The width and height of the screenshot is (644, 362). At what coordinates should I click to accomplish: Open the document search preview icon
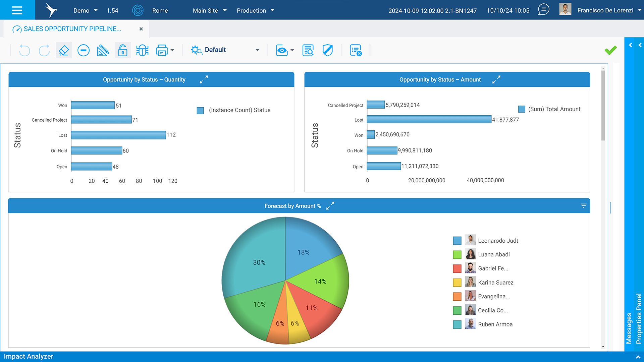(x=308, y=51)
